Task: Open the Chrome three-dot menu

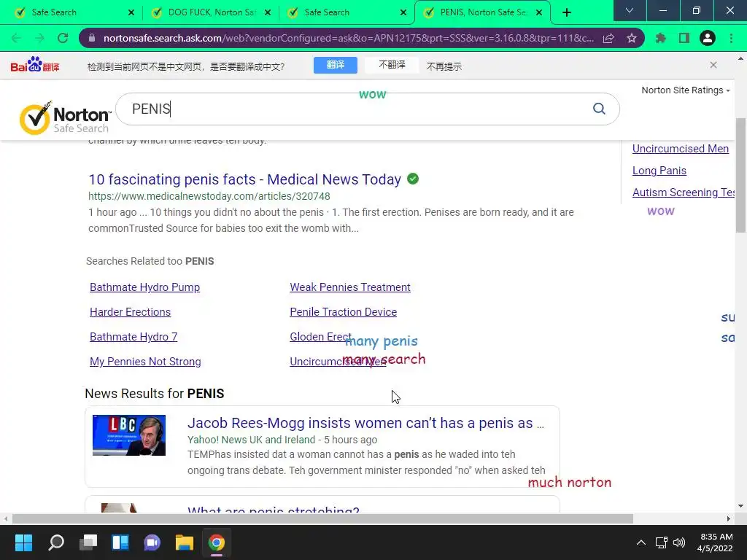Action: [x=731, y=38]
